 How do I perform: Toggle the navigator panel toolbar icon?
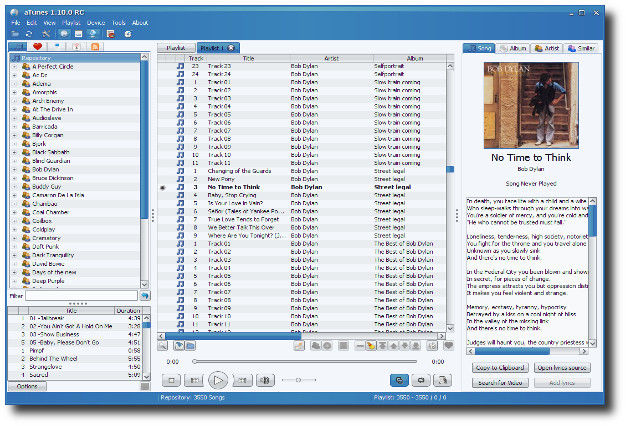[63, 34]
